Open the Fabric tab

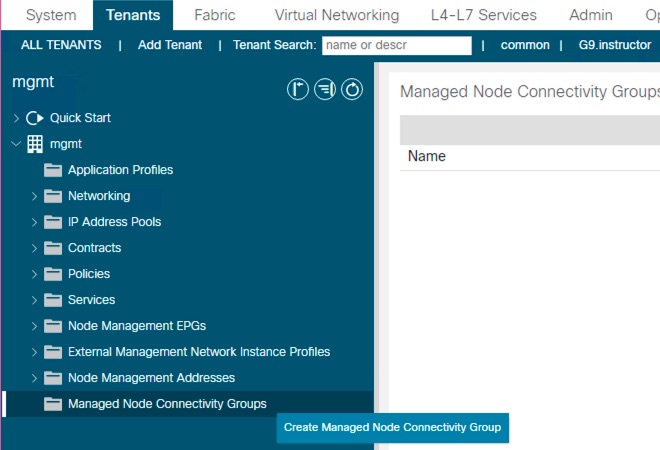(x=215, y=15)
